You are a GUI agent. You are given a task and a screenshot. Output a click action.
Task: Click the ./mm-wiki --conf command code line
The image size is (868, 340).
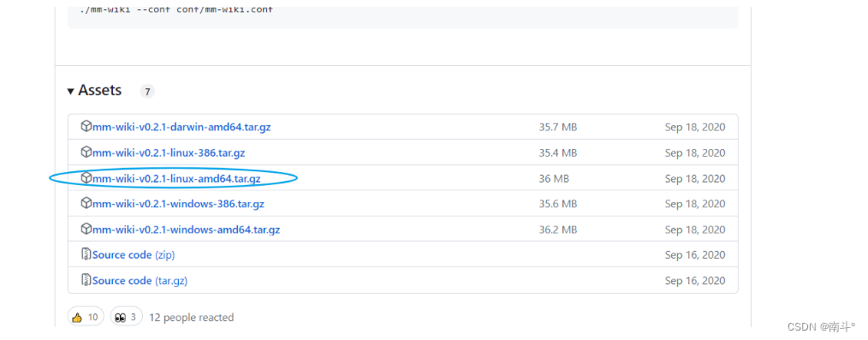tap(176, 10)
